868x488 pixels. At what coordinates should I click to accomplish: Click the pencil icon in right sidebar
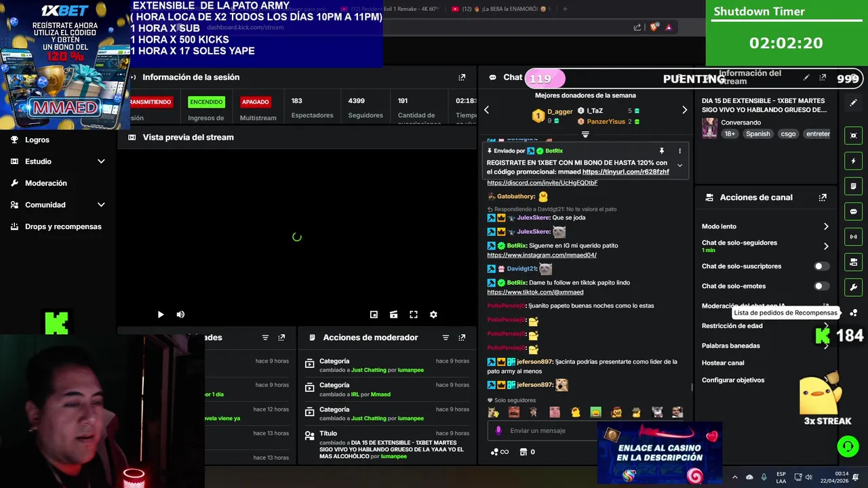click(854, 103)
